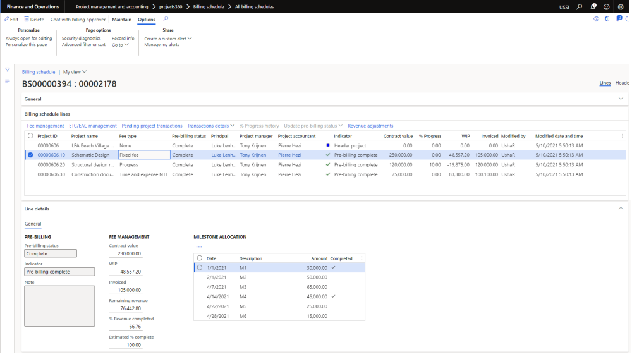Open the notifications bell icon
The image size is (632, 364).
pyautogui.click(x=593, y=6)
